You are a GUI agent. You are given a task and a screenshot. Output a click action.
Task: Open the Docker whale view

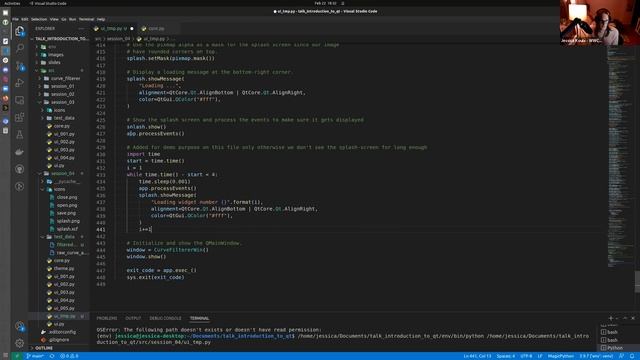tap(20, 152)
